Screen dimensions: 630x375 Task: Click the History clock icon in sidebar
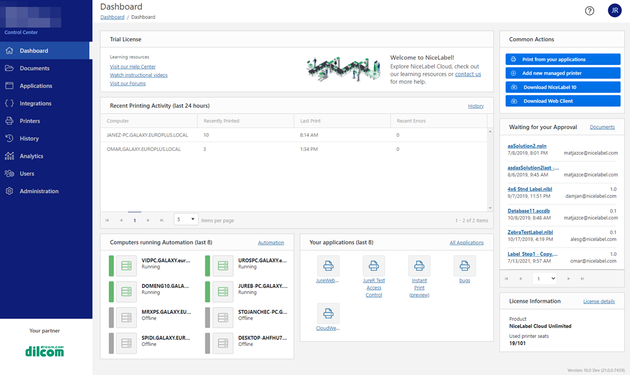coord(9,138)
